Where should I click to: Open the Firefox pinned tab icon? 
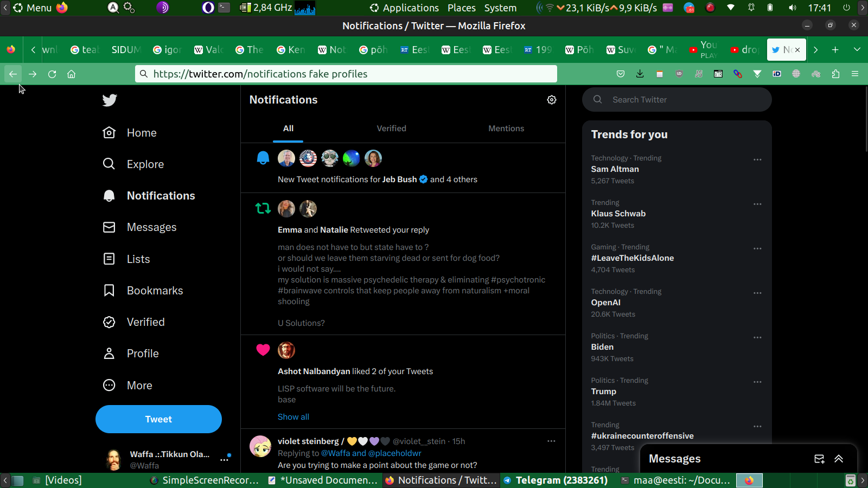(11, 50)
